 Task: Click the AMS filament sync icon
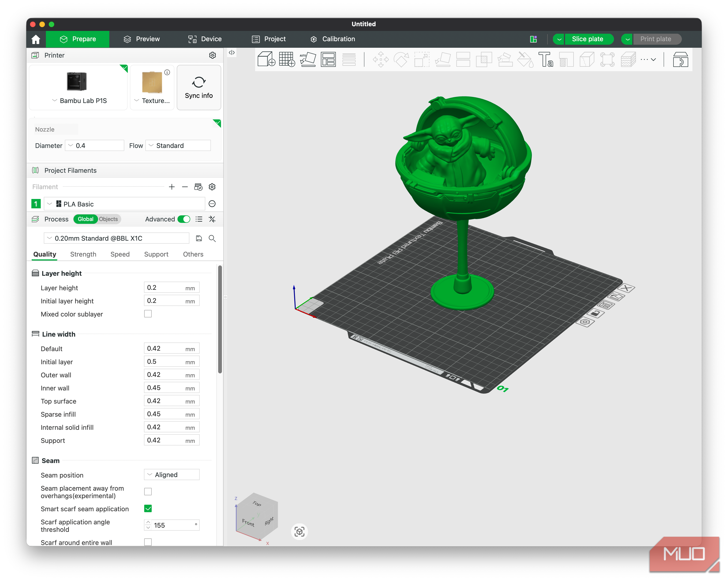pos(198,187)
